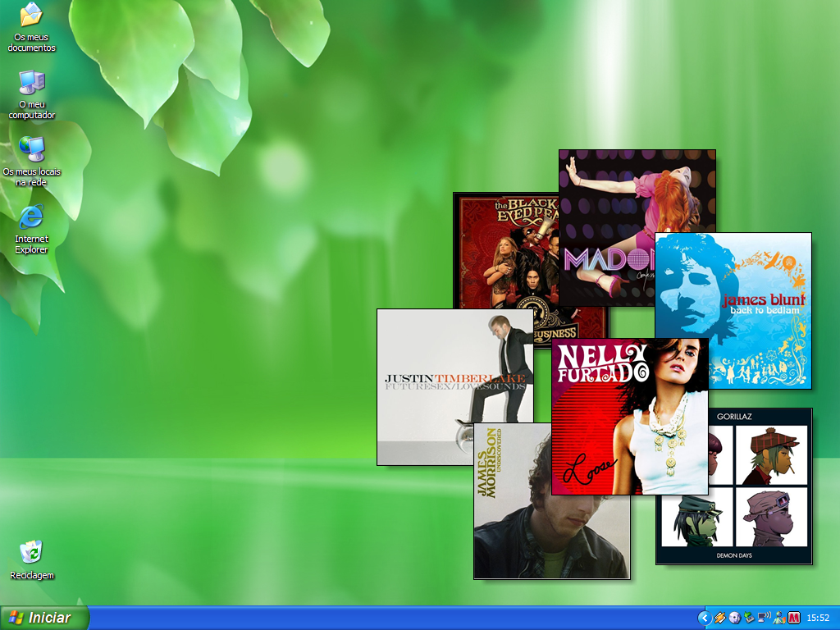Expand hidden tray icons with the arrow
This screenshot has height=630, width=840.
[x=705, y=619]
